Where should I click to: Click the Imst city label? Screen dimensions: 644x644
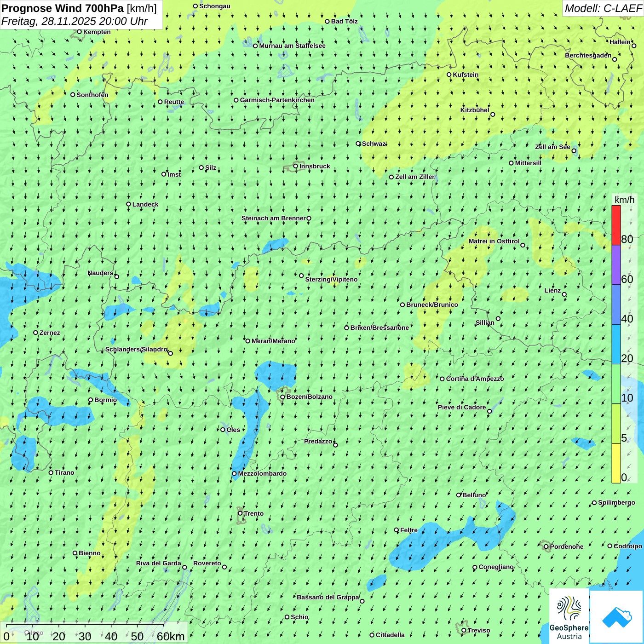pyautogui.click(x=174, y=174)
